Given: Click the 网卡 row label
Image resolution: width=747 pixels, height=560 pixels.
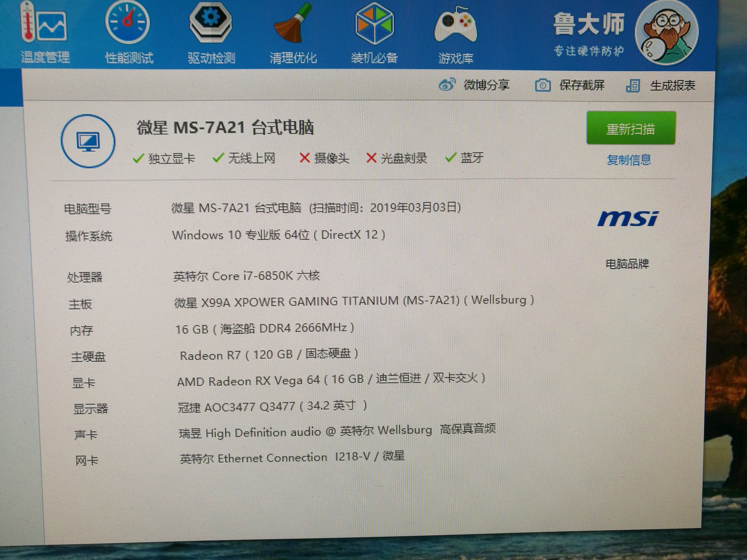Looking at the screenshot, I should coord(87,461).
